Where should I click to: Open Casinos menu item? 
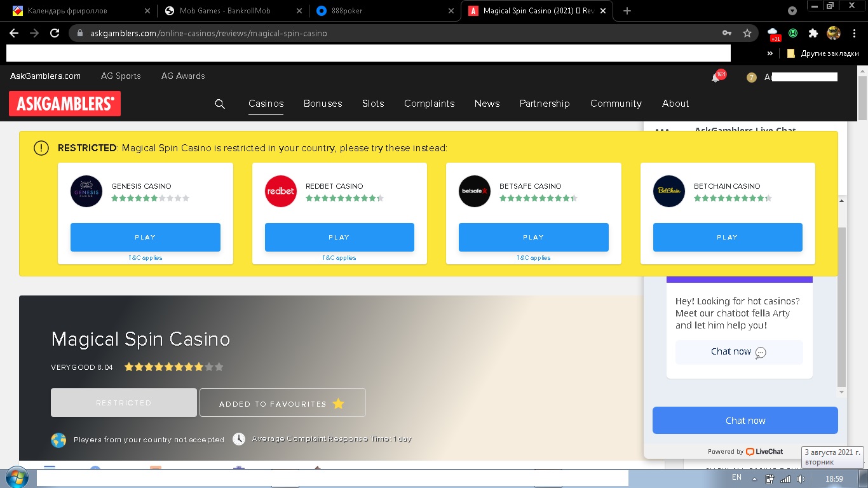pyautogui.click(x=266, y=104)
